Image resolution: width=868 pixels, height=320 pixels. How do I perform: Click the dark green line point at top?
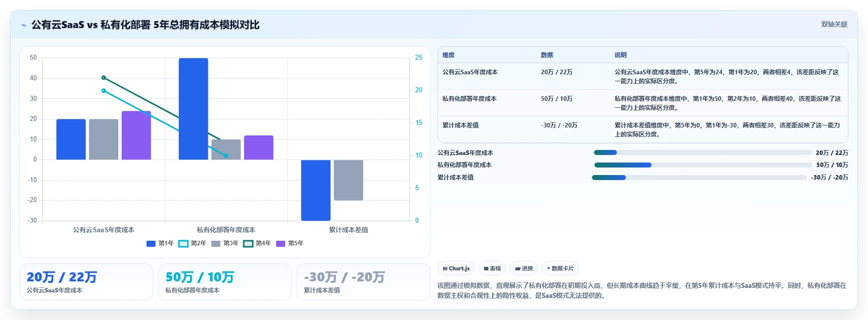104,78
